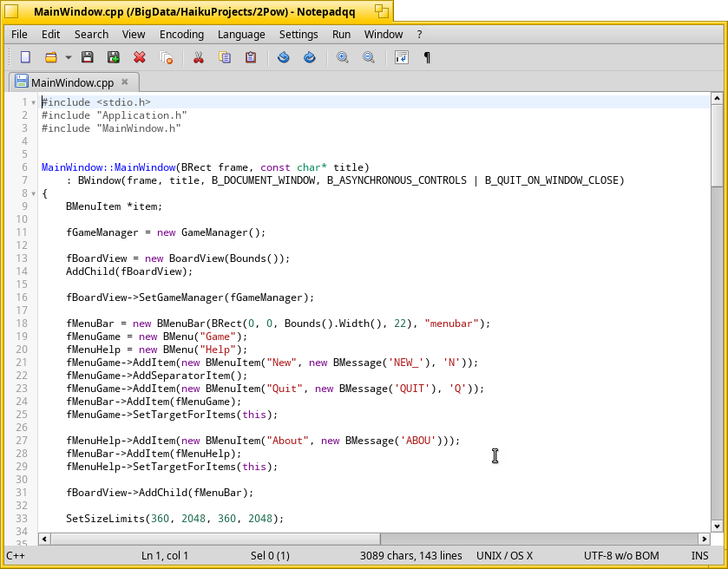The image size is (728, 569).
Task: Click the "About" string on line 27
Action: (287, 441)
